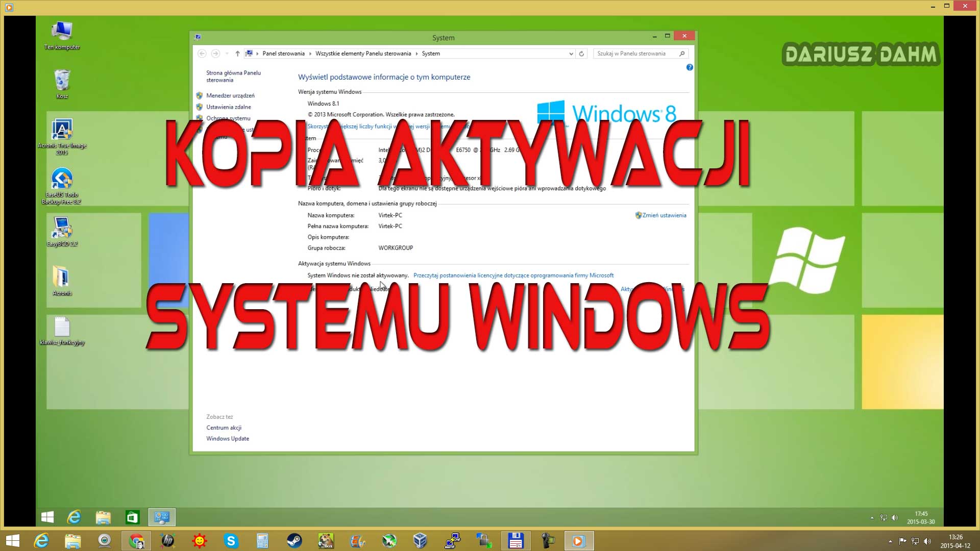
Task: Expand chevron before System breadcrumb
Action: pyautogui.click(x=416, y=54)
